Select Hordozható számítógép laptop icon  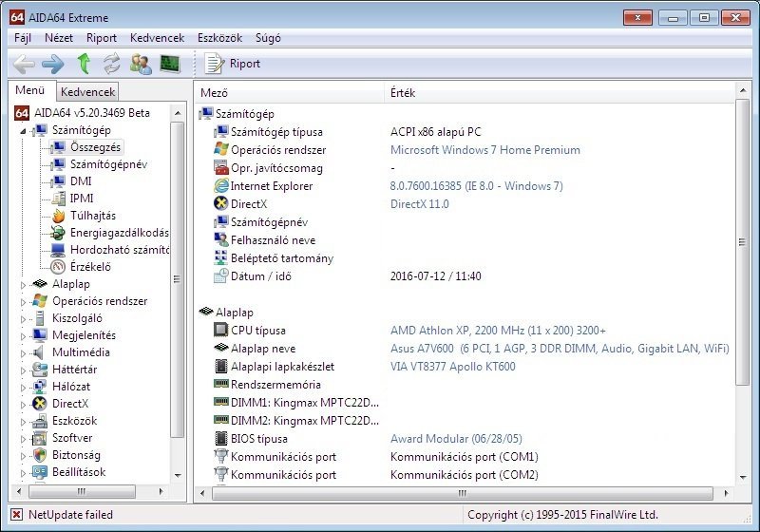58,250
